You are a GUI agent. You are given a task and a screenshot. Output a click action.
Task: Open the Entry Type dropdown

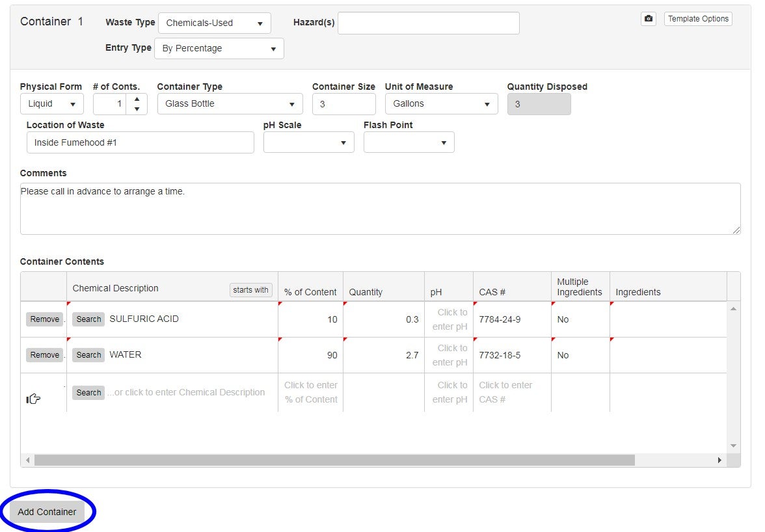(219, 48)
